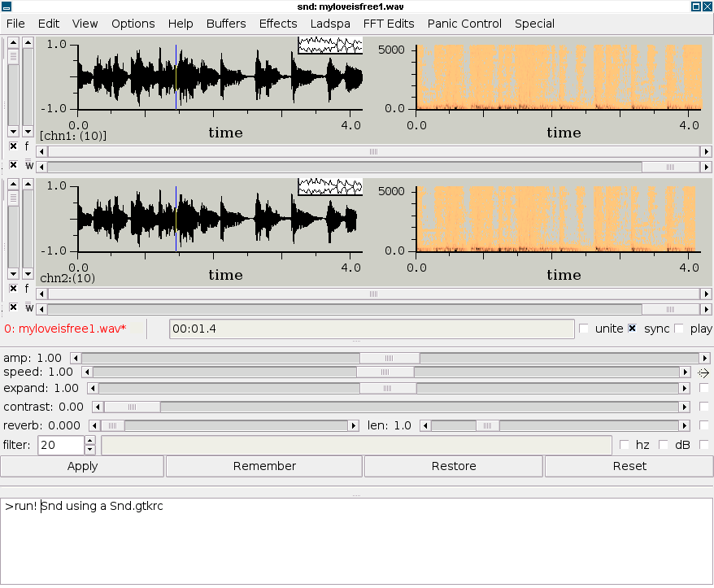Click down arrow of channel 2 leftmost vertical scrollbar
This screenshot has width=714, height=588.
pos(13,274)
